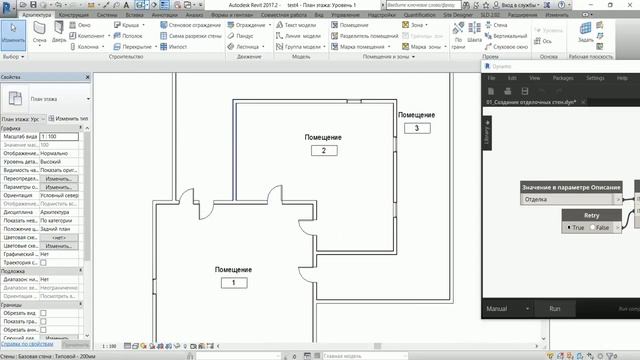Click the Masштаб вида 1:100 input field
The image size is (640, 360).
(59, 137)
